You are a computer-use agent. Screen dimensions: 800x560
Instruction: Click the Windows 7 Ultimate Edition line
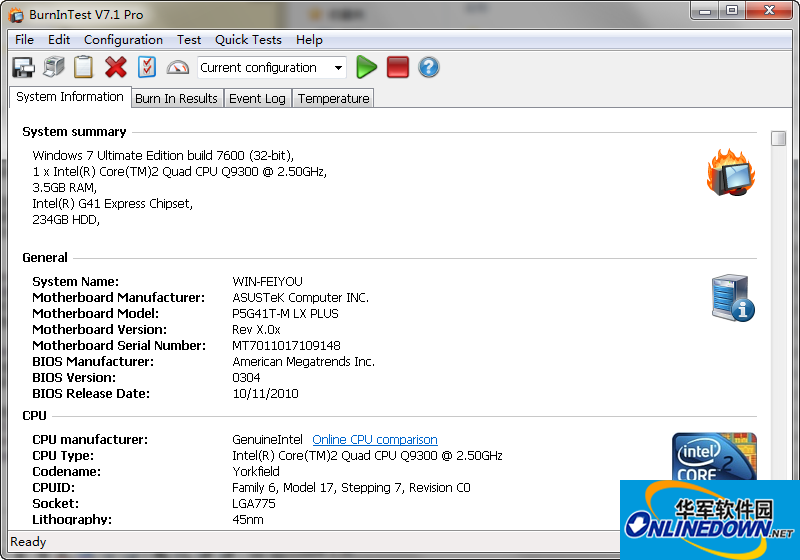(x=163, y=156)
